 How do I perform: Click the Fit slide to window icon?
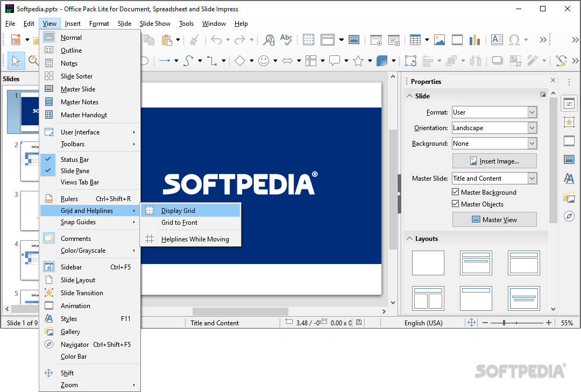click(471, 323)
